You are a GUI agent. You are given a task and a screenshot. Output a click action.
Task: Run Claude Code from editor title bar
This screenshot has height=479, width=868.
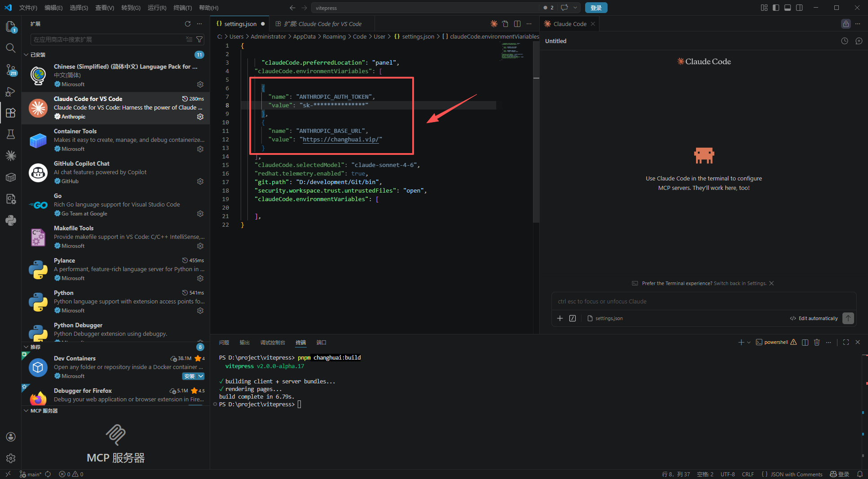pos(494,24)
